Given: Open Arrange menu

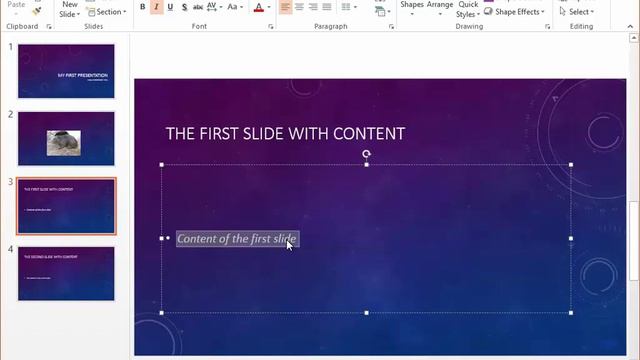Looking at the screenshot, I should coord(440,9).
